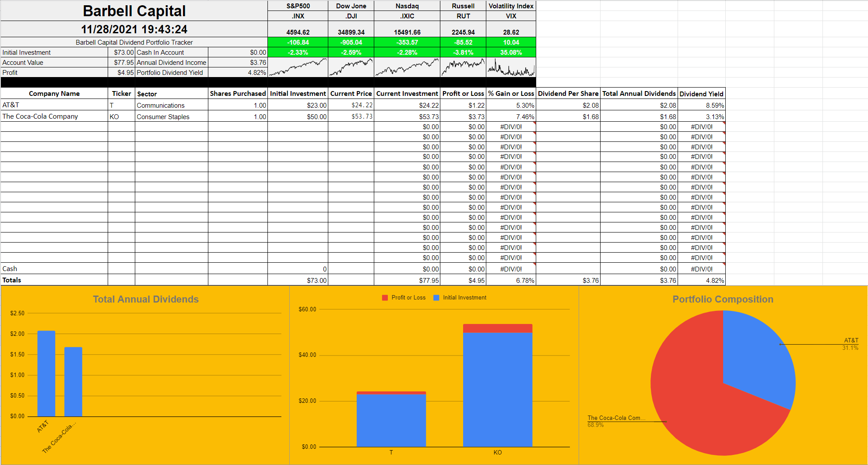Click the S&P500 value 4594.62
The width and height of the screenshot is (868, 465).
pyautogui.click(x=298, y=32)
